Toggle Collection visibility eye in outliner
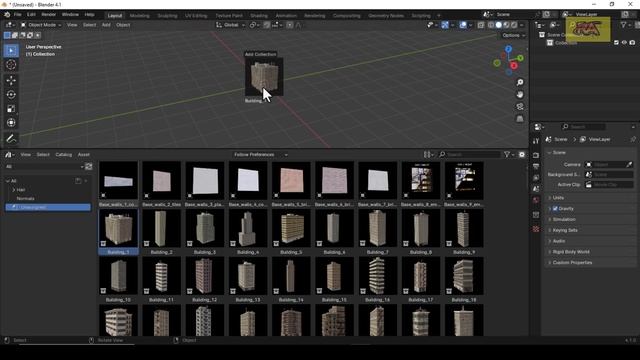This screenshot has width=640, height=360. 624,42
